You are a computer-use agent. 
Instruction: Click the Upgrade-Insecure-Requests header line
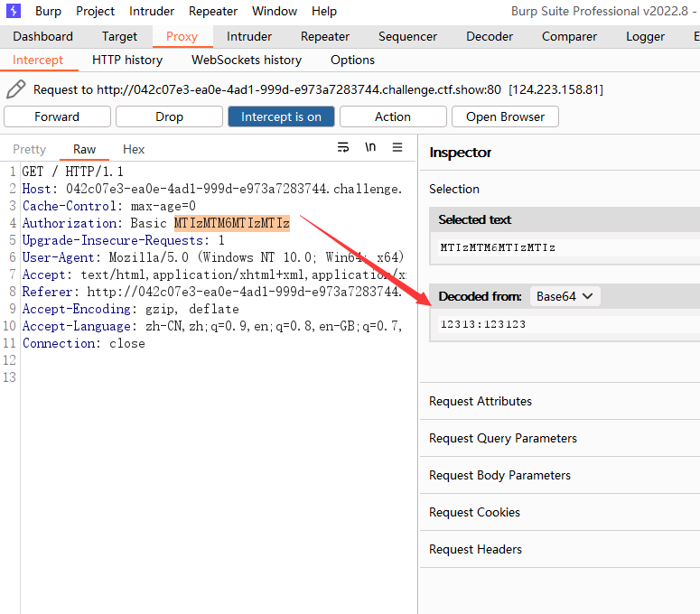point(123,240)
